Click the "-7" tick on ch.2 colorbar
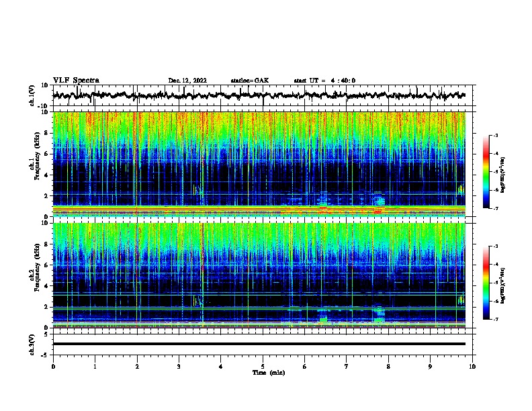This screenshot has width=532, height=411. click(x=495, y=319)
